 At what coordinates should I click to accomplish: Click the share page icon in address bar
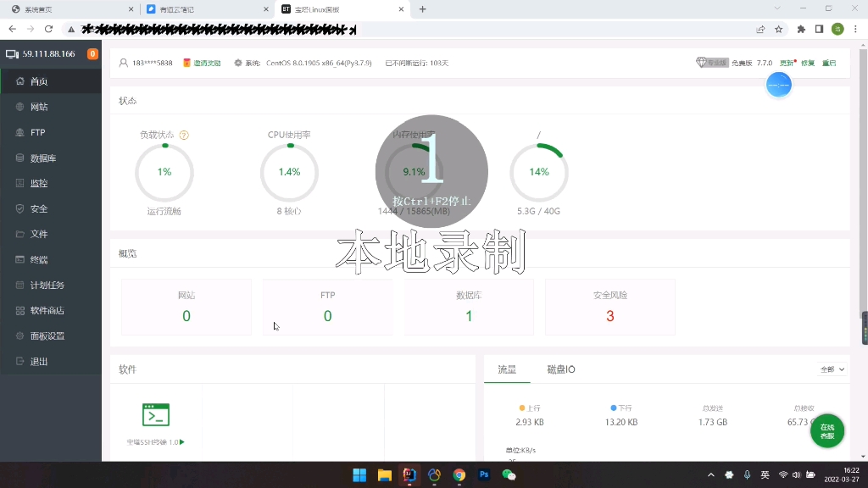pos(760,30)
